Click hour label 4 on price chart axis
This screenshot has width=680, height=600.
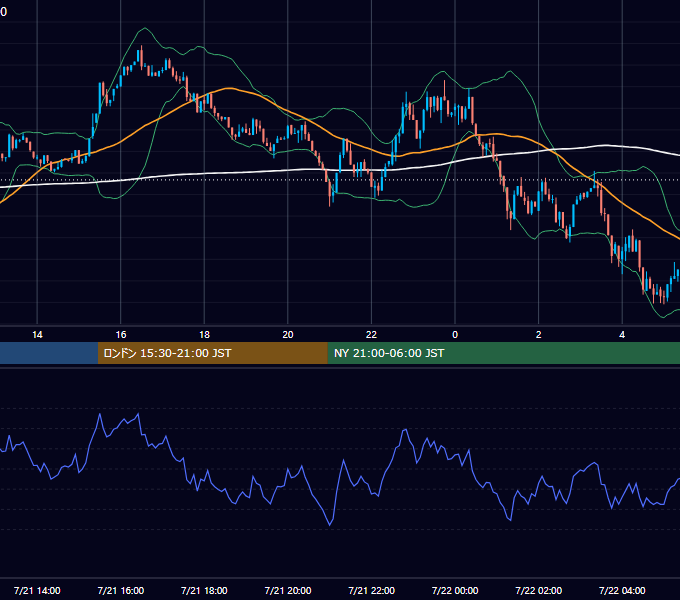622,335
